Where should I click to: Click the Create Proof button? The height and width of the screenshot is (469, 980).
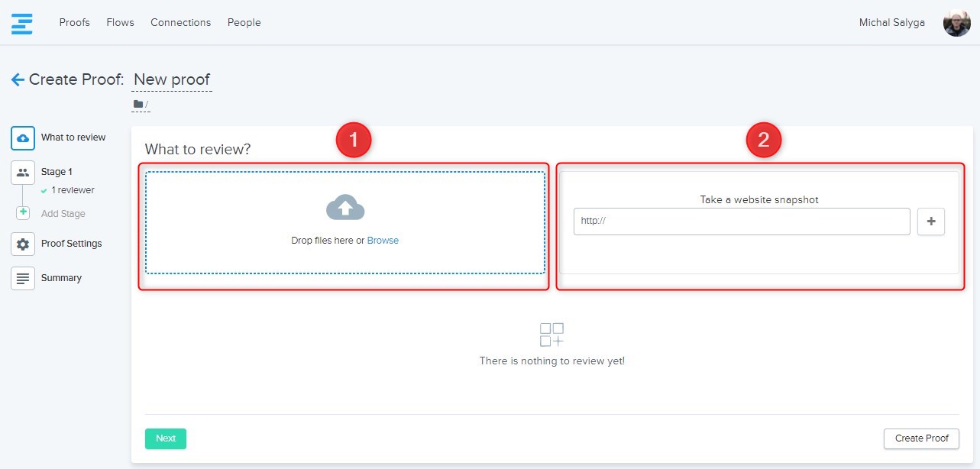click(x=921, y=438)
